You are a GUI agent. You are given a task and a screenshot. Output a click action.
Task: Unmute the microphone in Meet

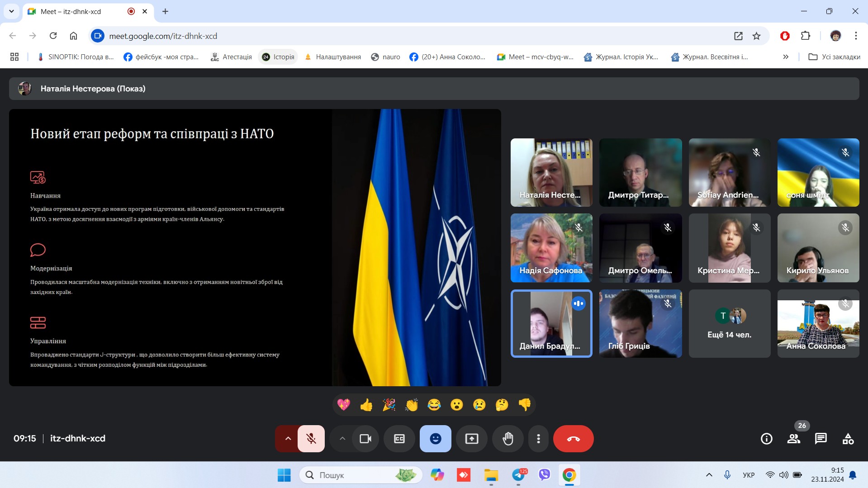pos(311,438)
